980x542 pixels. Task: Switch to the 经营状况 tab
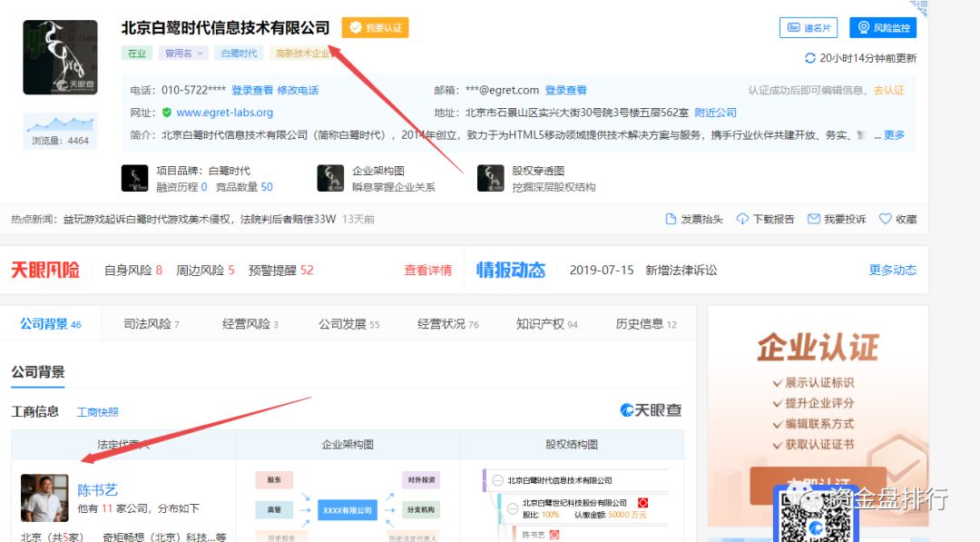[447, 324]
